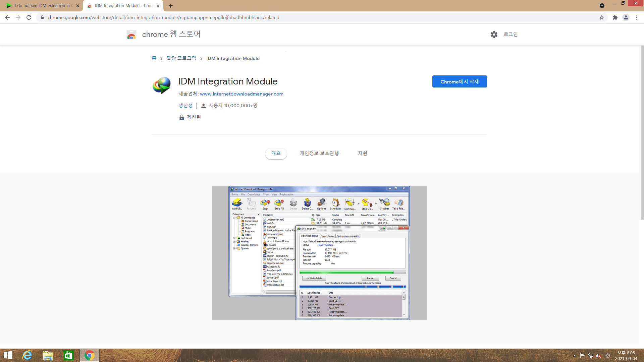View site info lock icon
Screen dimensions: 644x362
click(42, 17)
